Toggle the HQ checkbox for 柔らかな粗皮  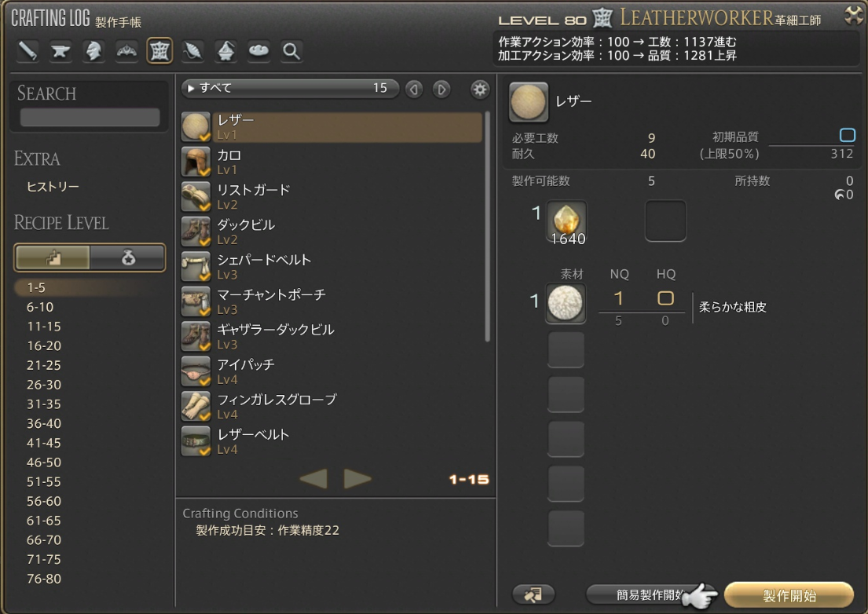665,298
